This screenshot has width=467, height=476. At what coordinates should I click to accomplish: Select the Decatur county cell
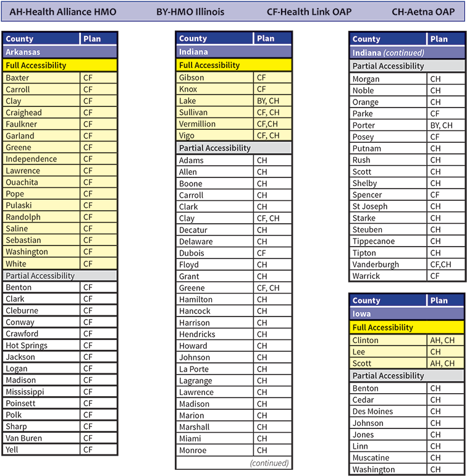tap(214, 230)
